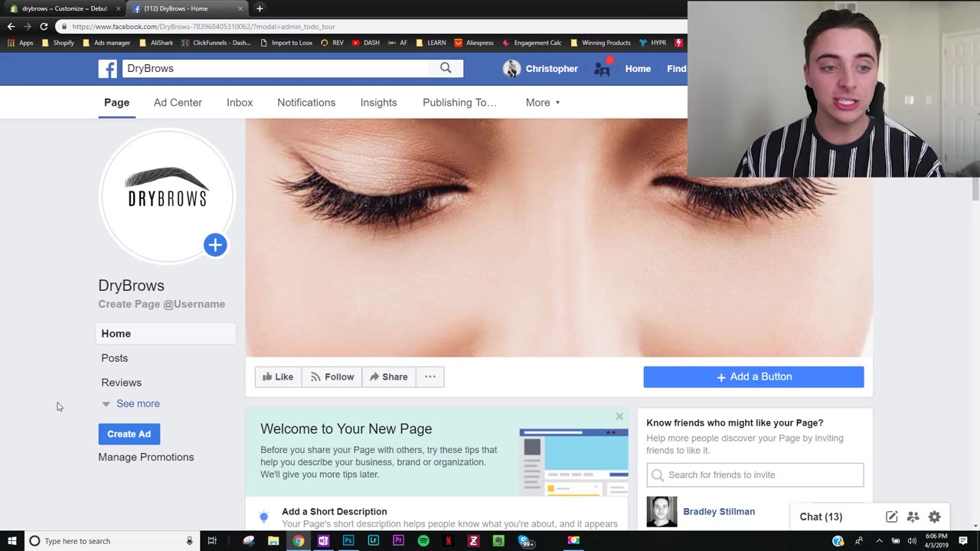Select Posts in the left sidebar

pos(115,358)
